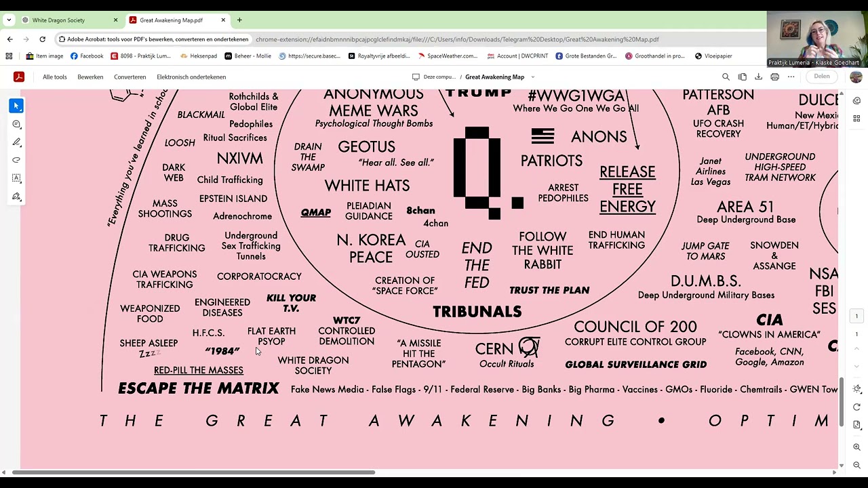Toggle the display theme icon on right rail
Viewport: 868px width, 488px height.
tap(856, 389)
